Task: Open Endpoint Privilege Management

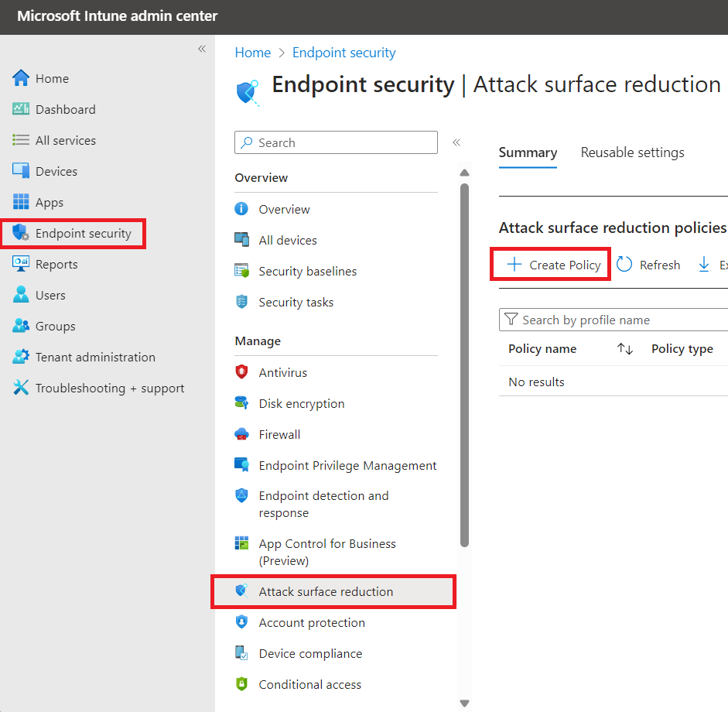Action: point(346,465)
